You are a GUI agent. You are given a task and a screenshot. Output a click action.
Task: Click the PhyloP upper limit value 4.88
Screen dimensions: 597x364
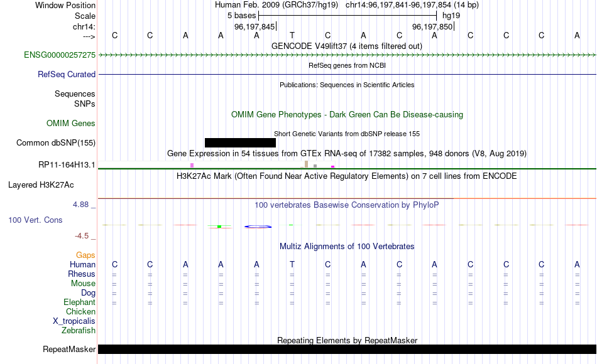point(80,205)
